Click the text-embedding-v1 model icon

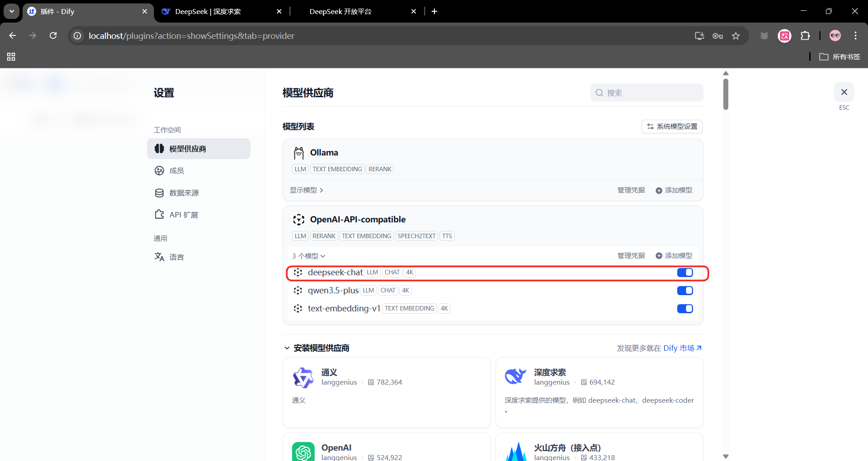coord(298,309)
